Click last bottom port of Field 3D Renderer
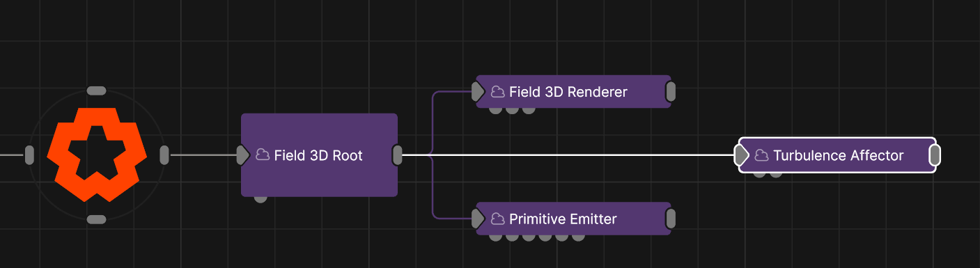980x268 pixels. (x=529, y=110)
